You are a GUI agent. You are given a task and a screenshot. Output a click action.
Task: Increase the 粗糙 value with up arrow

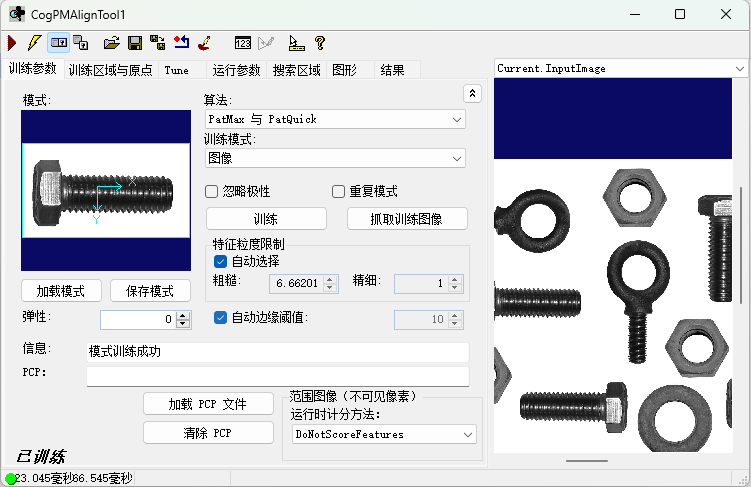tap(330, 279)
